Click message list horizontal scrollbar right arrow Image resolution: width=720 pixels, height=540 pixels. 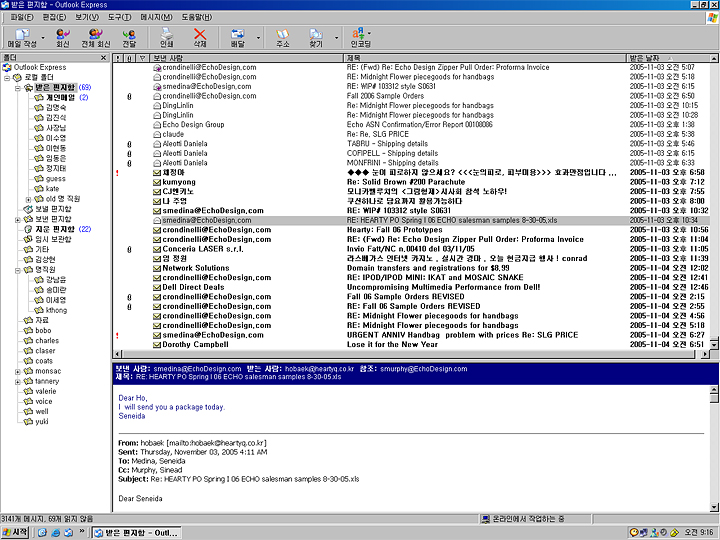(x=705, y=354)
